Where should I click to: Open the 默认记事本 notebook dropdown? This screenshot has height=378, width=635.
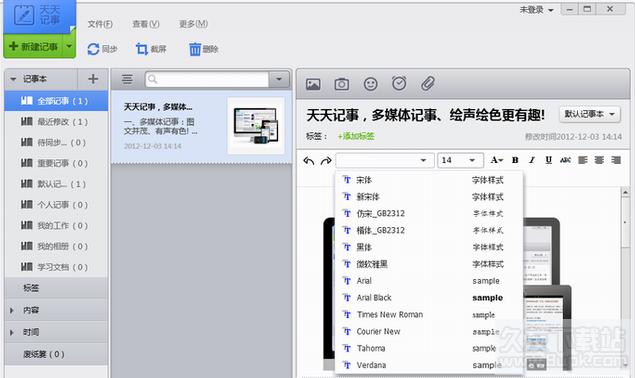[x=590, y=114]
